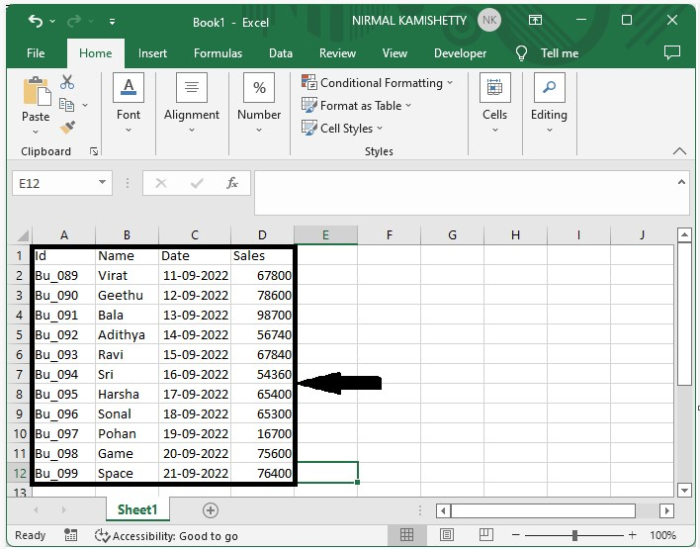Open the Comments speech bubble icon

[x=672, y=53]
